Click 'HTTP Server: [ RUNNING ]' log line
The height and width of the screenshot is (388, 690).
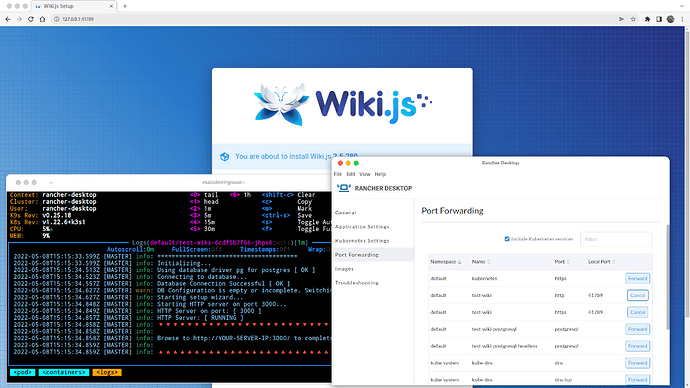tap(200, 318)
